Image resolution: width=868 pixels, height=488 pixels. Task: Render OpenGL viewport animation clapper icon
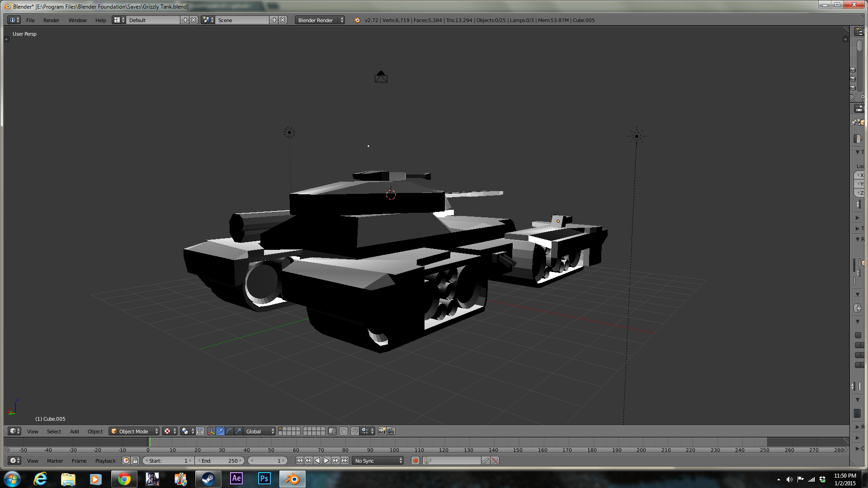click(x=391, y=432)
